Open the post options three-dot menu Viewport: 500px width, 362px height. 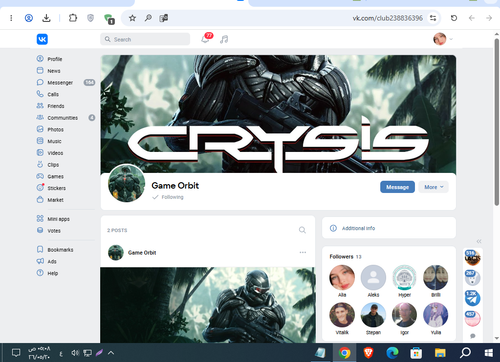[303, 252]
